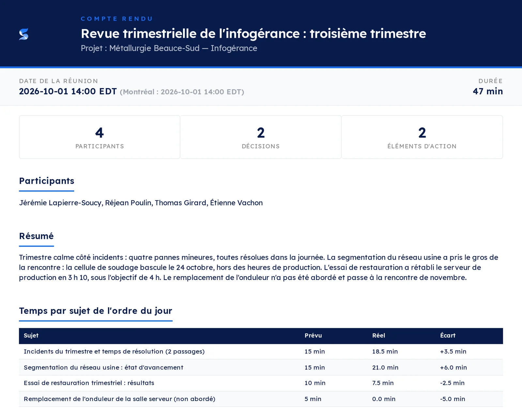This screenshot has height=420, width=522.
Task: Click the 'Écart' column header
Action: tap(448, 335)
